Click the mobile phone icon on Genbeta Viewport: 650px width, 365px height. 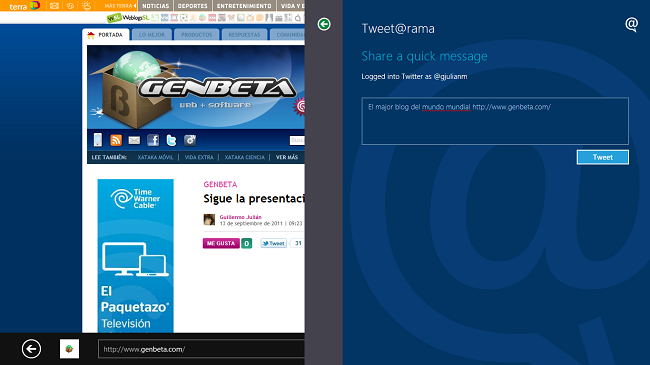[x=98, y=140]
